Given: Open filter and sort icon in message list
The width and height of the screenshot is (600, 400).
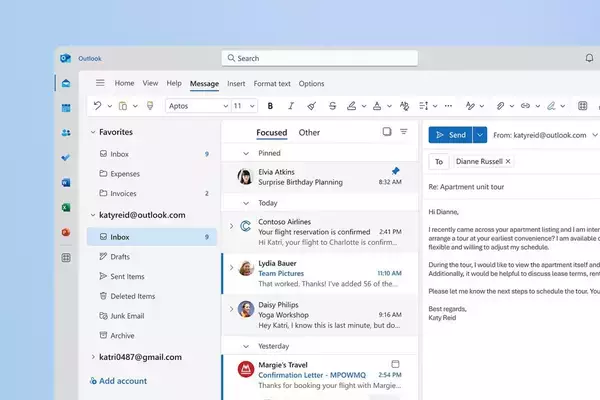Looking at the screenshot, I should (x=404, y=132).
